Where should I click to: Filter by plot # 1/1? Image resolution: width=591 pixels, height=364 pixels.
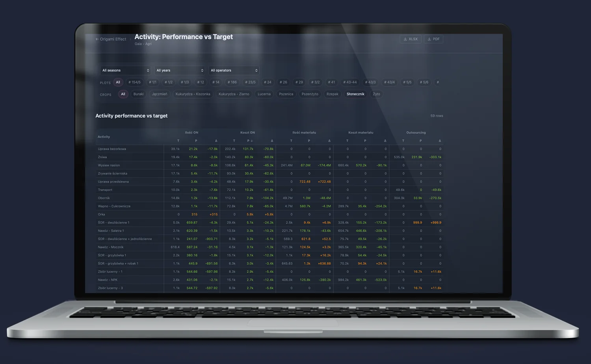pos(152,82)
